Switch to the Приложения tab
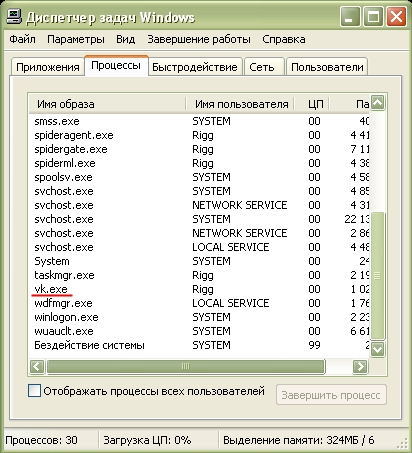Screen dimensions: 412x453 click(48, 67)
